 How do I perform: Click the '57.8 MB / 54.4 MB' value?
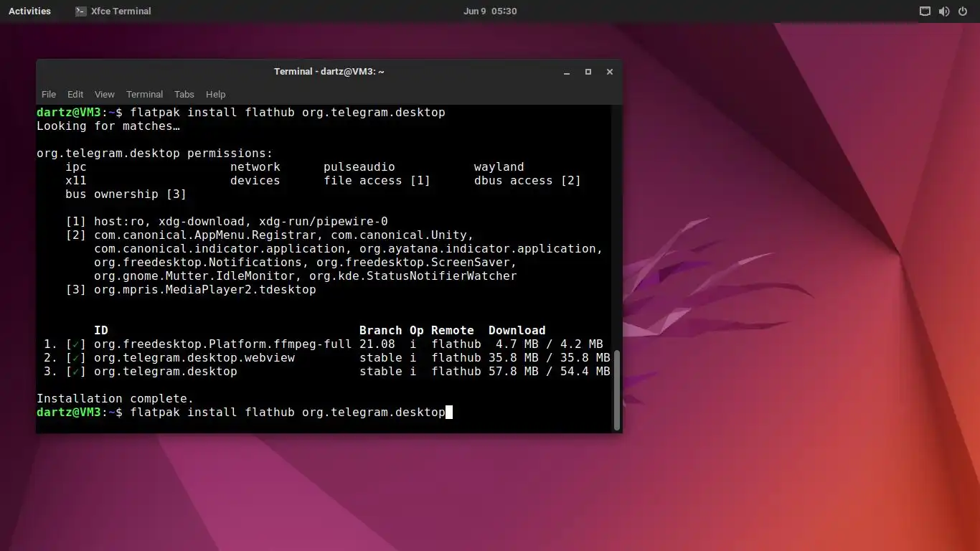click(x=550, y=372)
